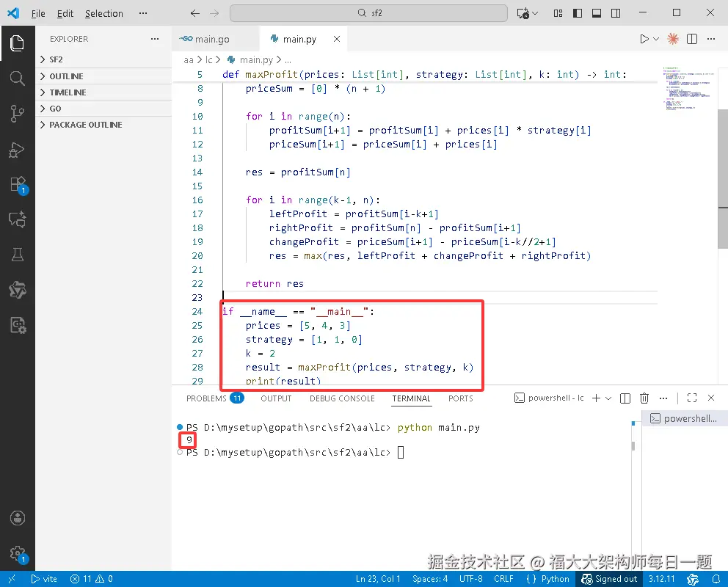Open the Search view in activity bar
The image size is (728, 587).
click(x=17, y=78)
